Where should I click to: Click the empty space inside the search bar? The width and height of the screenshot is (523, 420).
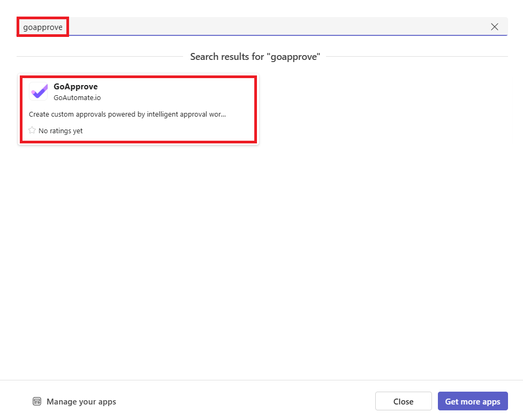click(268, 27)
